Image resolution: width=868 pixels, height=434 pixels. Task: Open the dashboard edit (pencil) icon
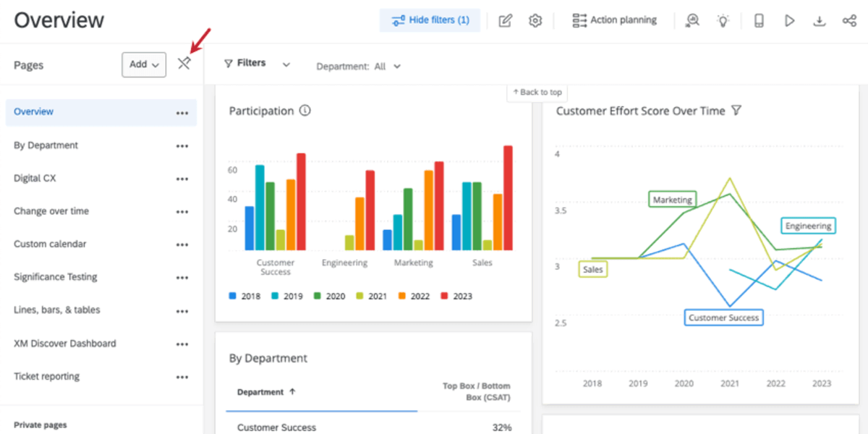coord(505,20)
